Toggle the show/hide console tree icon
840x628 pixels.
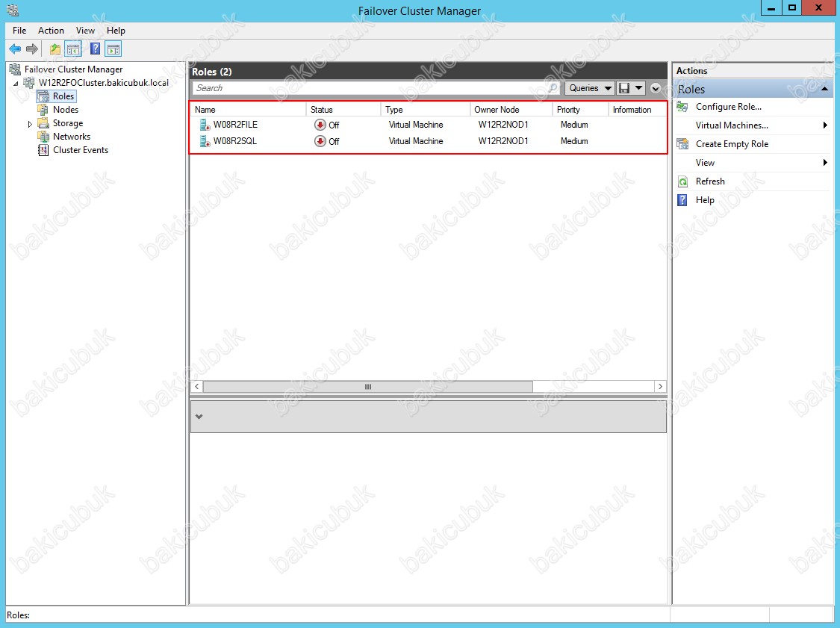(x=73, y=49)
